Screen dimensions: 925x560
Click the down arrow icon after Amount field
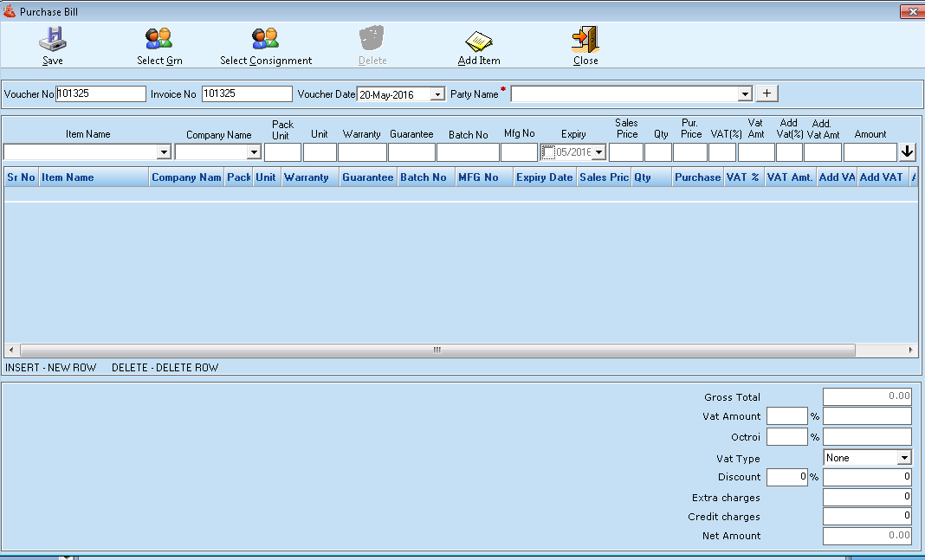[907, 151]
